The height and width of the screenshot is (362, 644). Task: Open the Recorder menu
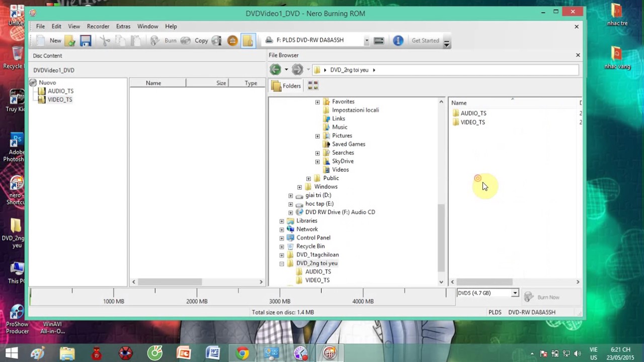click(98, 26)
